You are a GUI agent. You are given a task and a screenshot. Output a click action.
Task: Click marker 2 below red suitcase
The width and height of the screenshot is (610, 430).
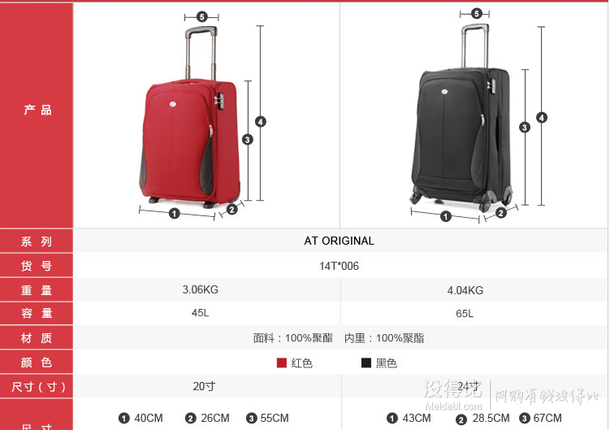click(x=232, y=209)
